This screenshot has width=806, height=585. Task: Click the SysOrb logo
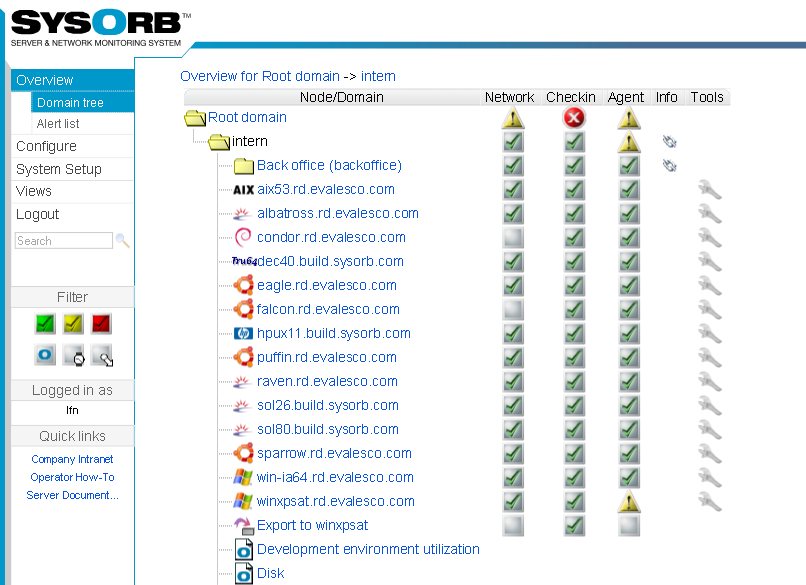point(100,28)
